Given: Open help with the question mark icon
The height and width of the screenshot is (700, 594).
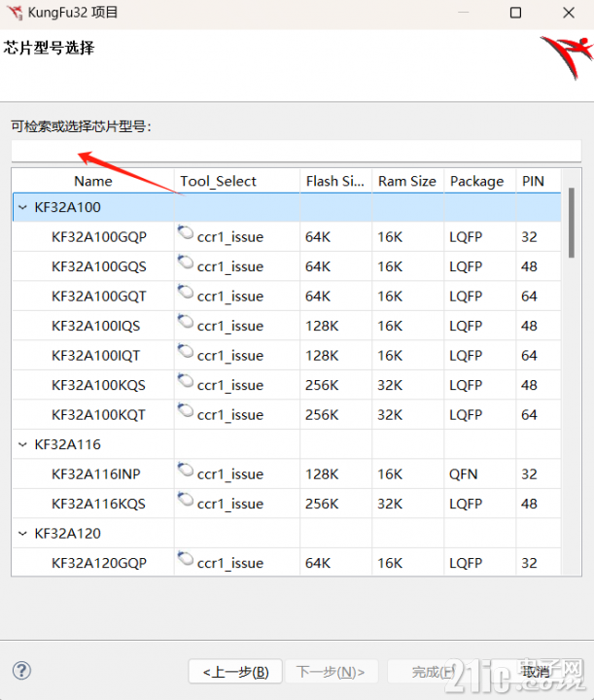Looking at the screenshot, I should (x=21, y=671).
